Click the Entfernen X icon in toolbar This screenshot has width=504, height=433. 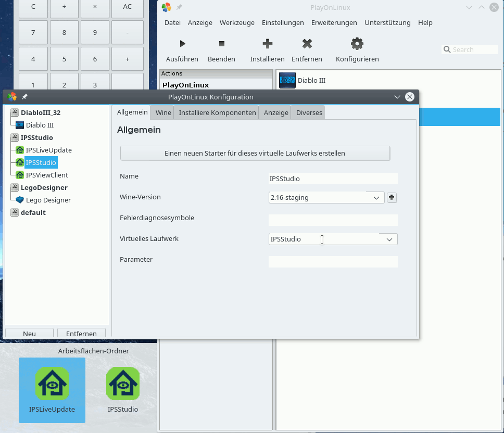307,44
